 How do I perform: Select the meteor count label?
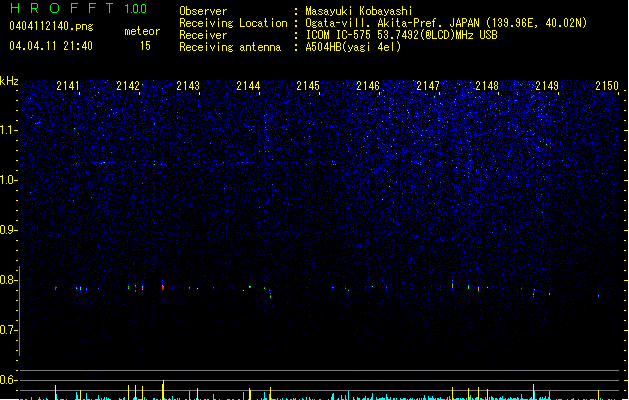[x=142, y=31]
